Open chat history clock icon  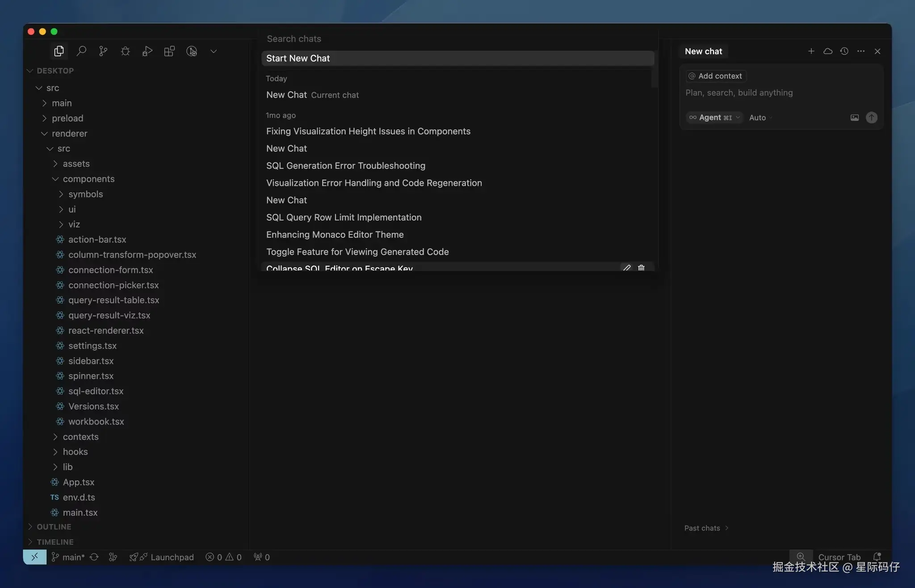pyautogui.click(x=844, y=51)
